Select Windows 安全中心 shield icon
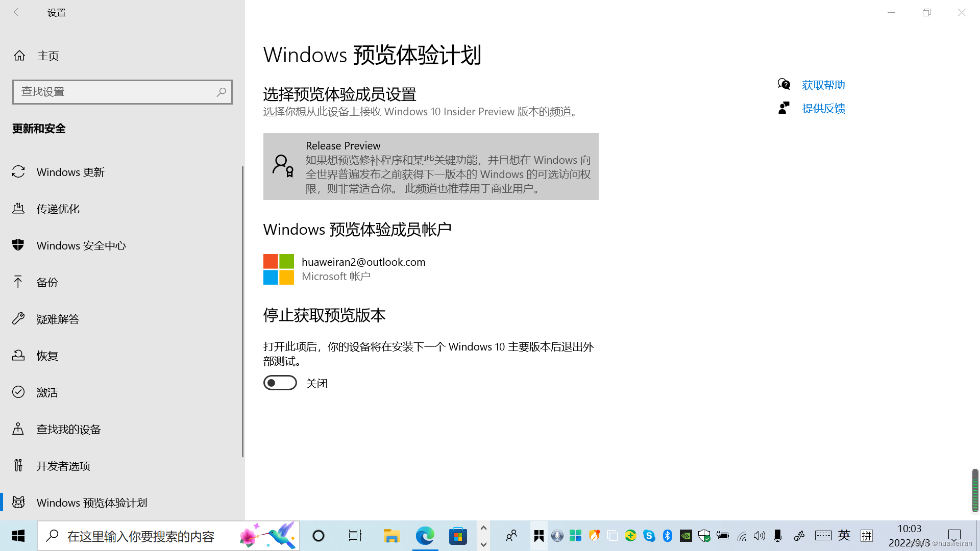 [x=18, y=245]
